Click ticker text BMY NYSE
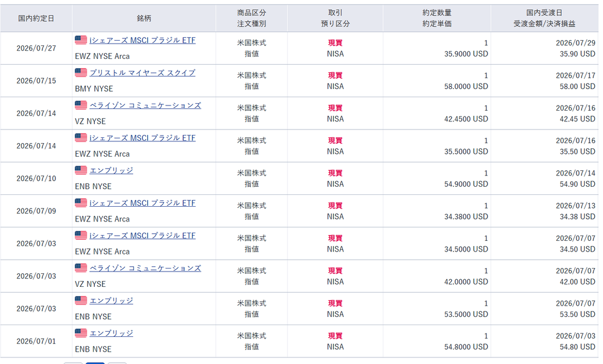 point(94,89)
